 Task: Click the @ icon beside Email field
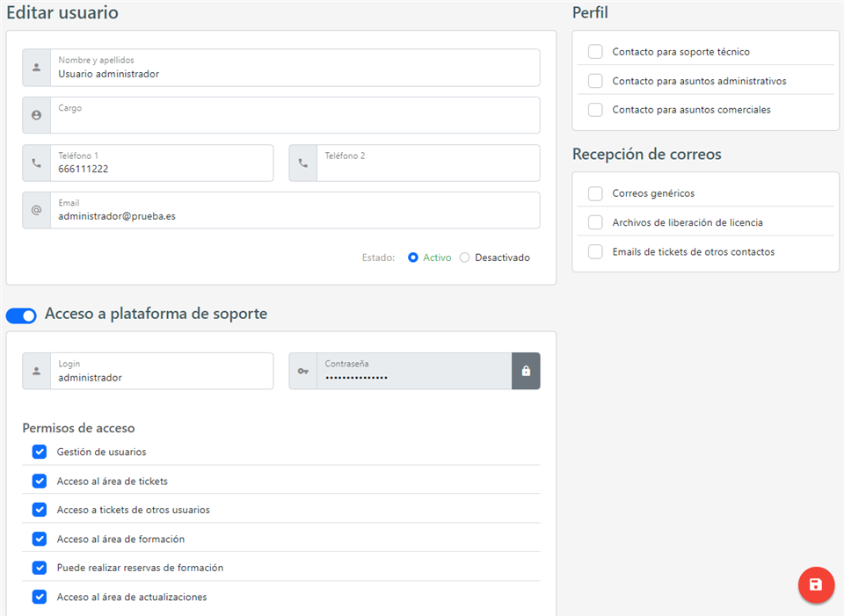(36, 210)
